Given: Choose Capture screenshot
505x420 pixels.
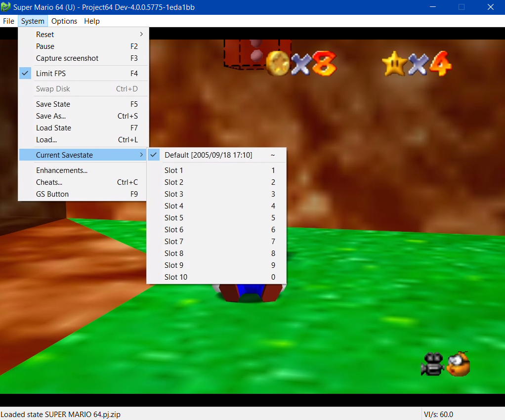Looking at the screenshot, I should point(84,58).
